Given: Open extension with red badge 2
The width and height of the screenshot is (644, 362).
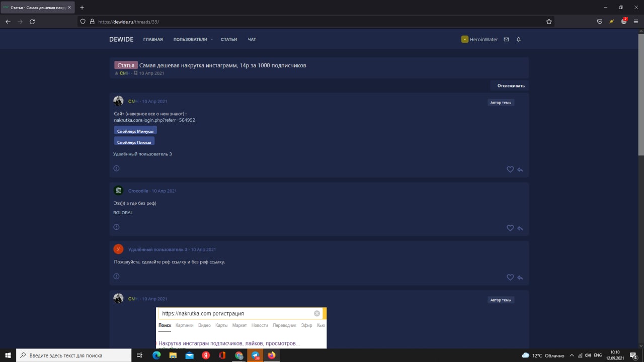Looking at the screenshot, I should pyautogui.click(x=624, y=21).
